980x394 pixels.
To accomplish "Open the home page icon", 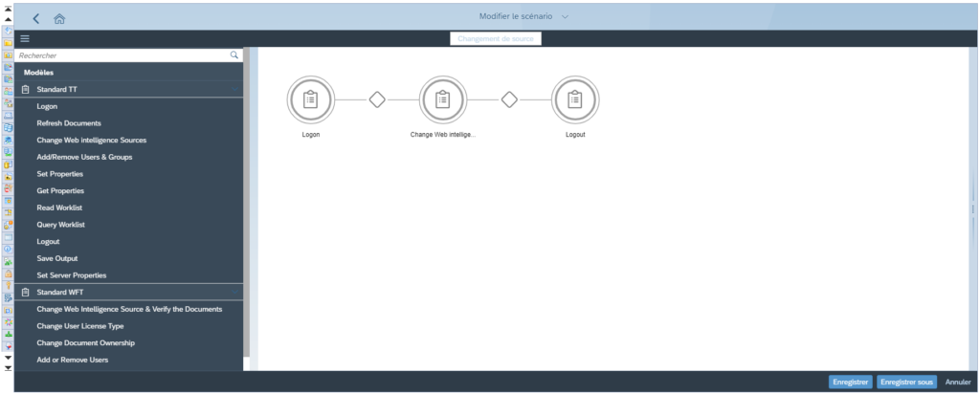I will tap(59, 19).
